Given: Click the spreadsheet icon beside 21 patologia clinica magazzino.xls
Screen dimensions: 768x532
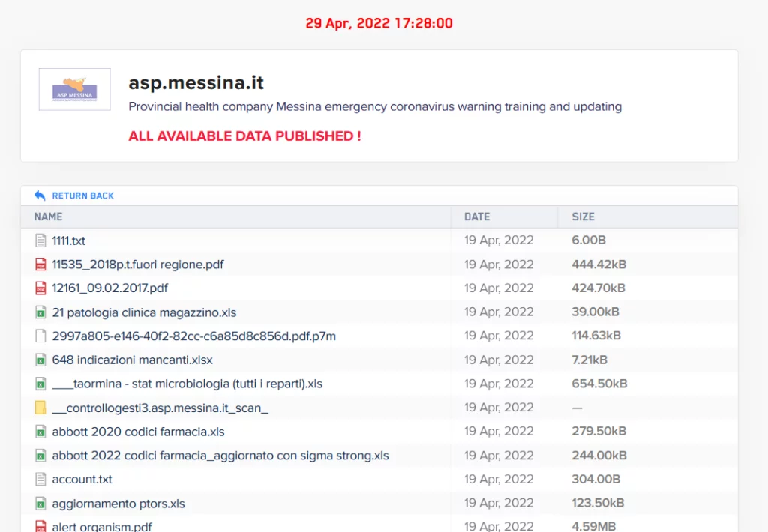Looking at the screenshot, I should [40, 312].
